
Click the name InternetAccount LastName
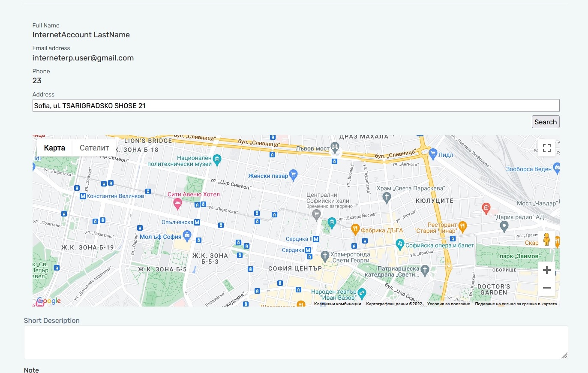(x=81, y=35)
